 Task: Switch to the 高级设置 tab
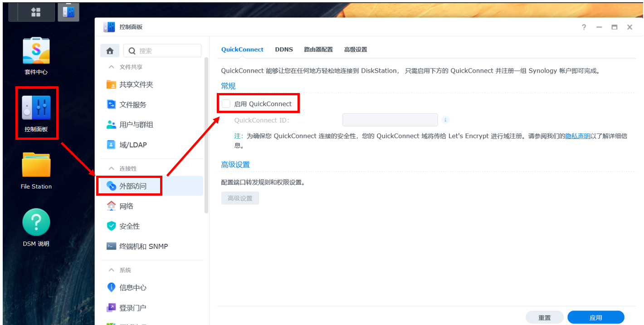point(356,49)
